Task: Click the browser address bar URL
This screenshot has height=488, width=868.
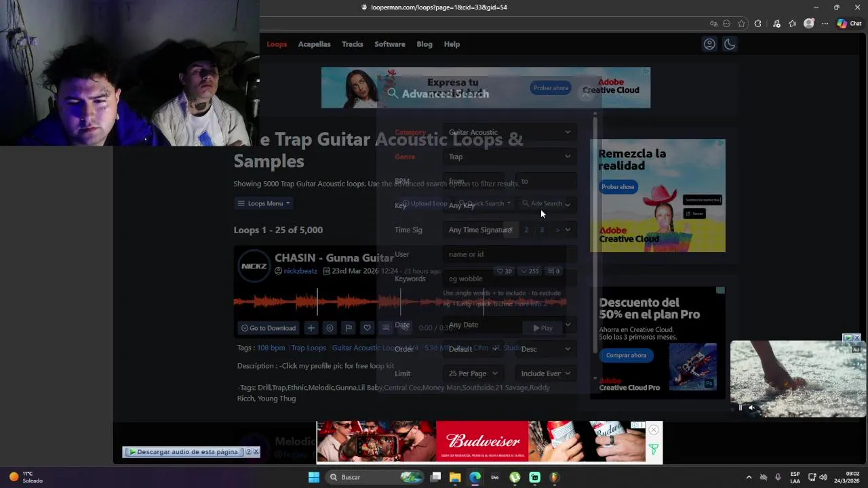Action: (439, 7)
